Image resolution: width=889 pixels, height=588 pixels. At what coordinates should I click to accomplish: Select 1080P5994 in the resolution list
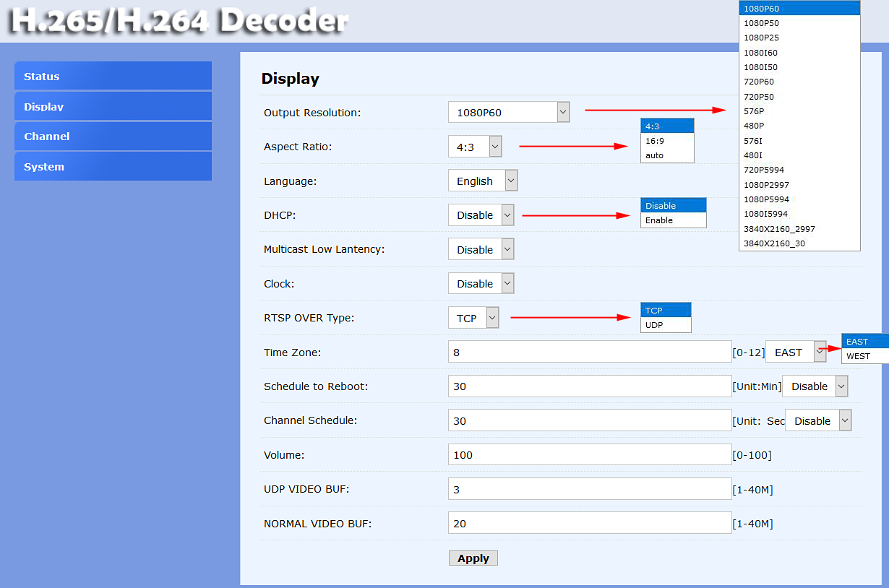[799, 199]
